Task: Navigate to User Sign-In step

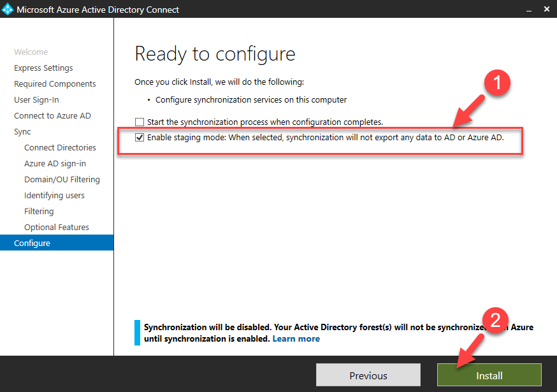Action: pos(36,100)
